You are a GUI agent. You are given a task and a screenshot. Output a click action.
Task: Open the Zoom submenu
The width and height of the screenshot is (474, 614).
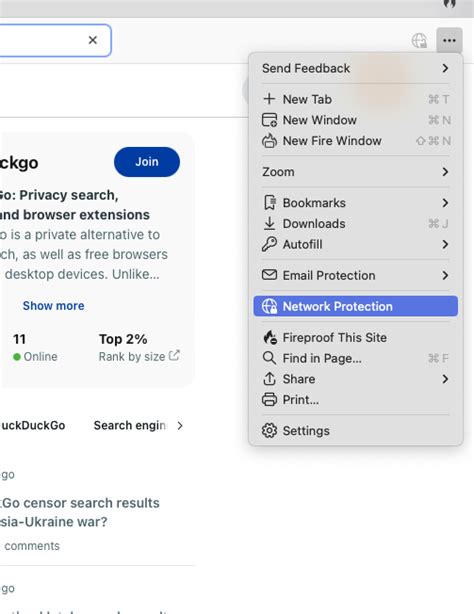point(355,172)
